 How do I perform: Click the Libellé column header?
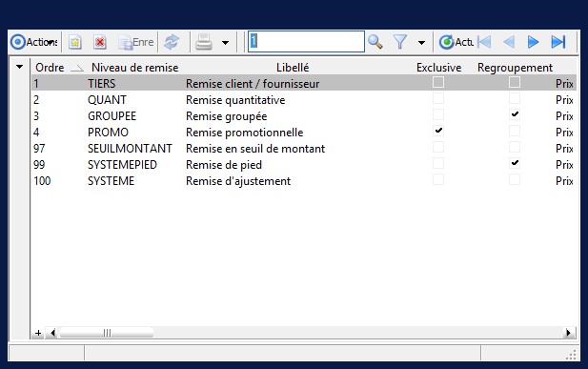pos(293,68)
